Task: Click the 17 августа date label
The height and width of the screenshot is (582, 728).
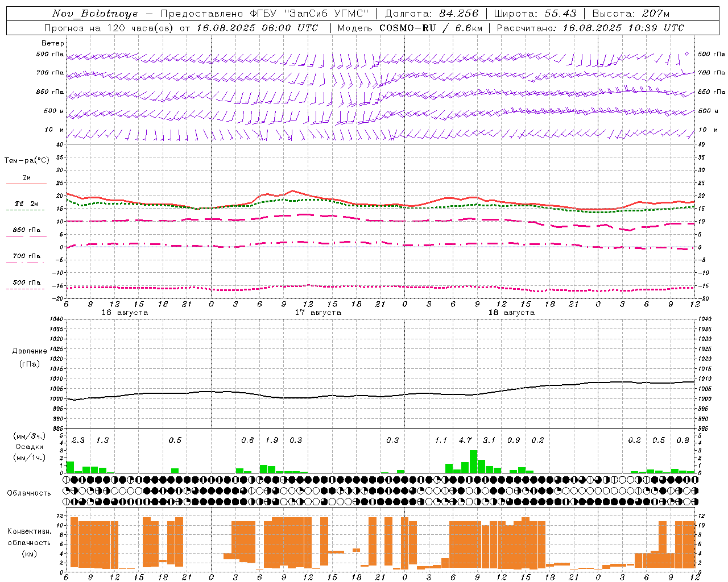Action: click(318, 313)
